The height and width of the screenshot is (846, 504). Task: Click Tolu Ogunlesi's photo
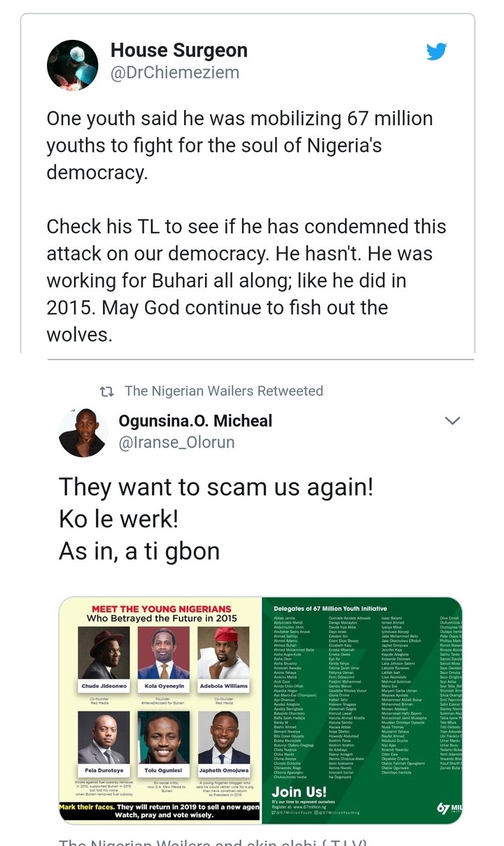tap(162, 737)
